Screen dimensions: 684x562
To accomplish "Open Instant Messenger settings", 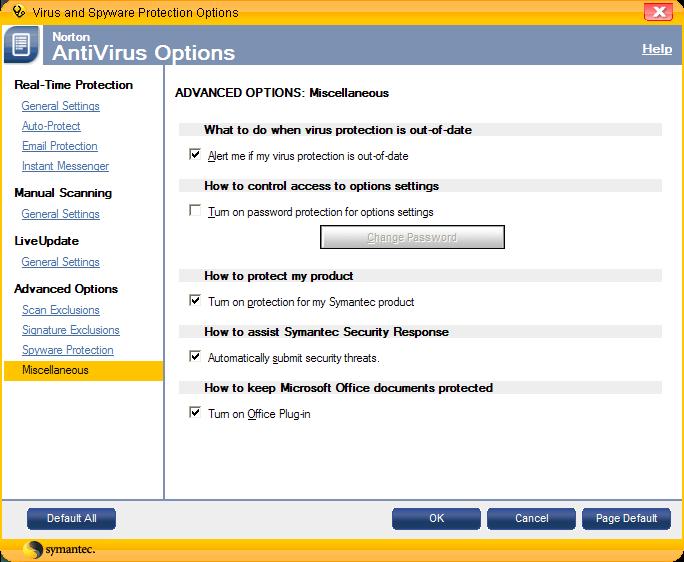I will (x=65, y=166).
